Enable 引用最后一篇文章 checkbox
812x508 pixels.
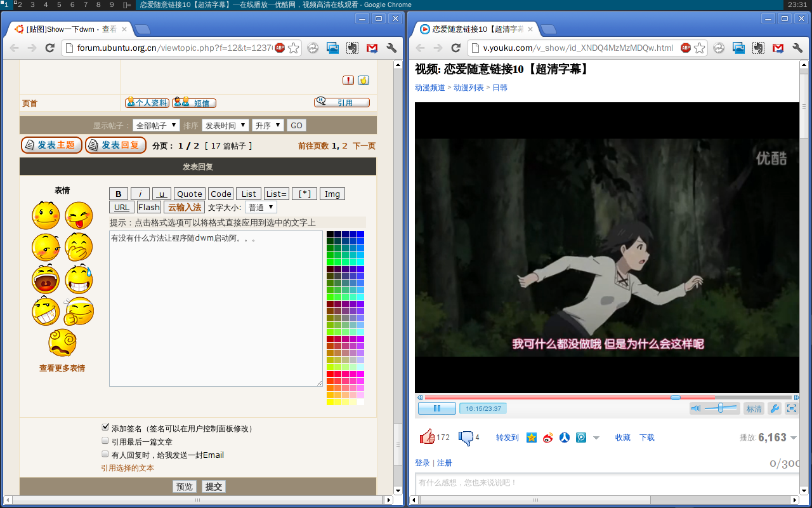click(x=105, y=441)
